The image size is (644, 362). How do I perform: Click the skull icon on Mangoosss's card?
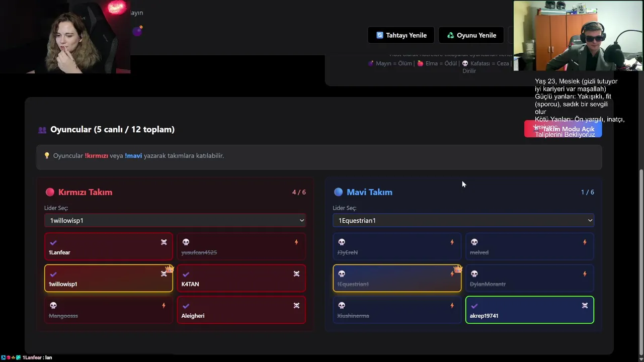click(x=53, y=306)
